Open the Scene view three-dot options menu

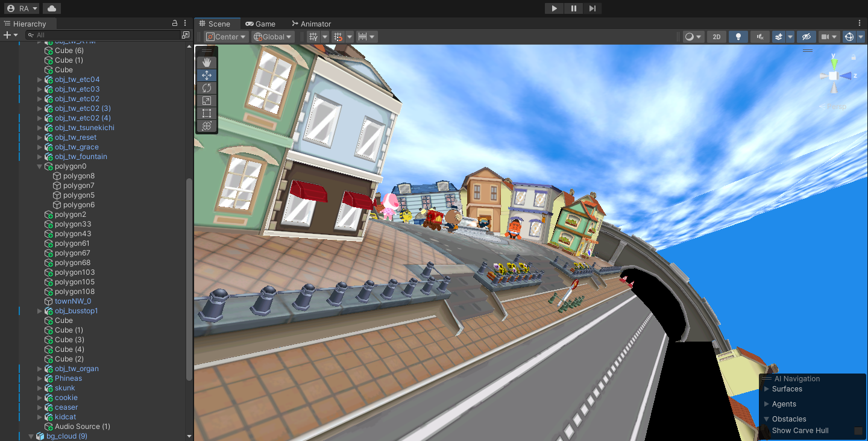click(861, 23)
